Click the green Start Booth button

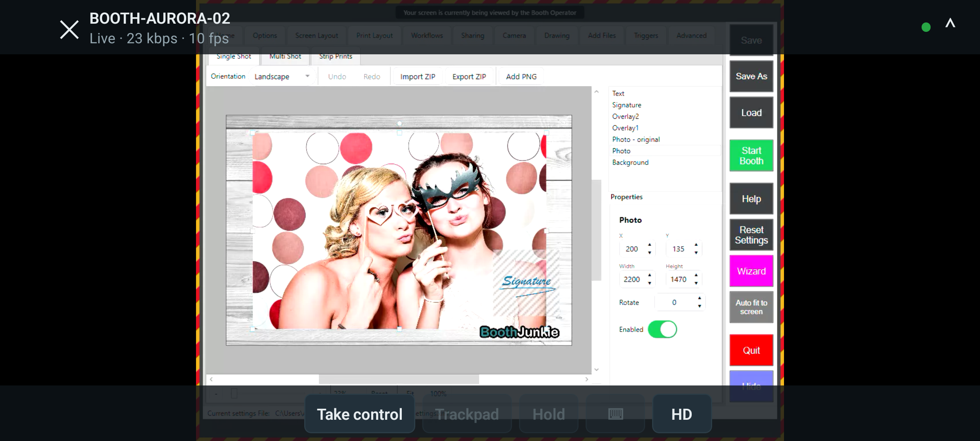751,156
